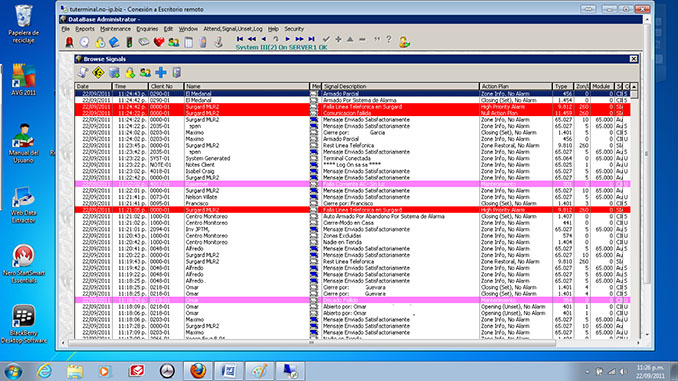Click the mobile phone toolbar icon

203,42
